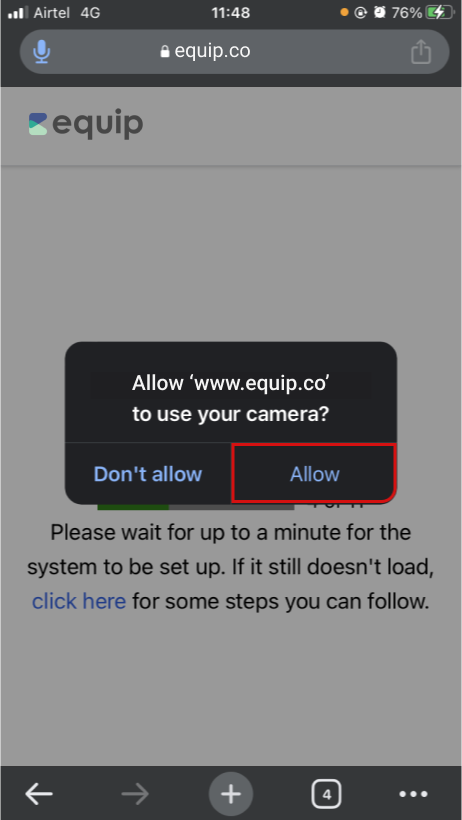
Task: Go back with the left arrow
Action: point(39,795)
